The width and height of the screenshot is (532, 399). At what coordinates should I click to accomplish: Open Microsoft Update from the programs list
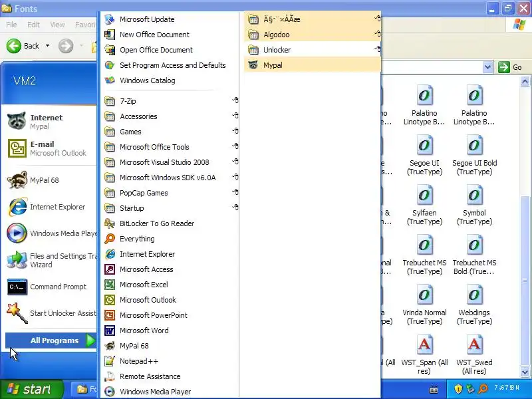[170, 19]
